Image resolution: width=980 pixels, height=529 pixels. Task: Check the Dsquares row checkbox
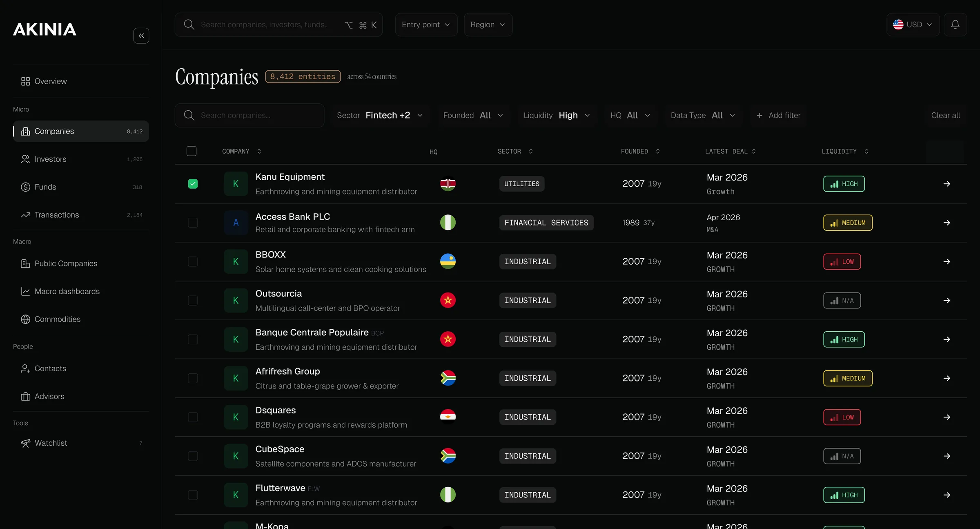(193, 417)
